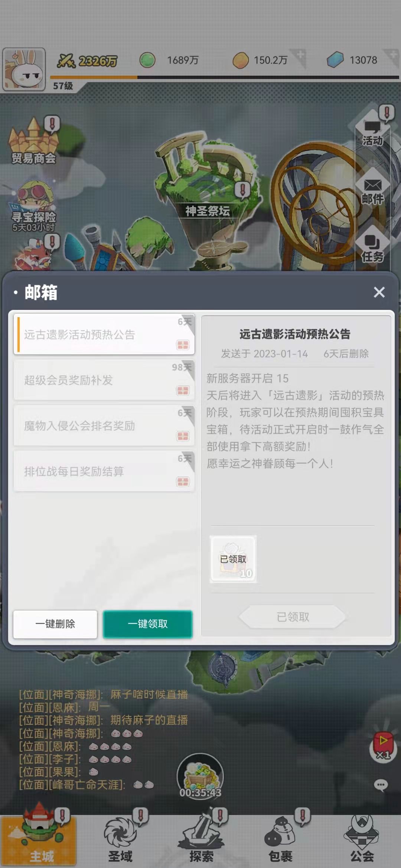Click the 一键领取 claim all button
Image resolution: width=401 pixels, height=868 pixels.
click(x=148, y=624)
